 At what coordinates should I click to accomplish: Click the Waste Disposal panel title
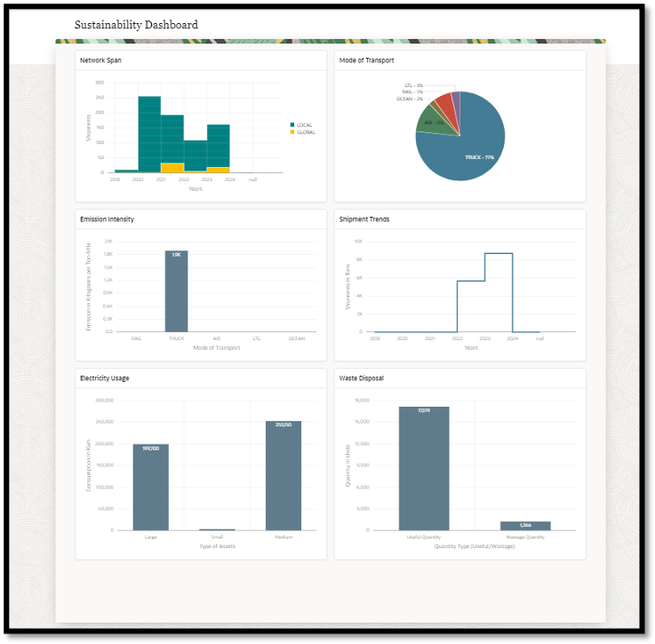[362, 378]
